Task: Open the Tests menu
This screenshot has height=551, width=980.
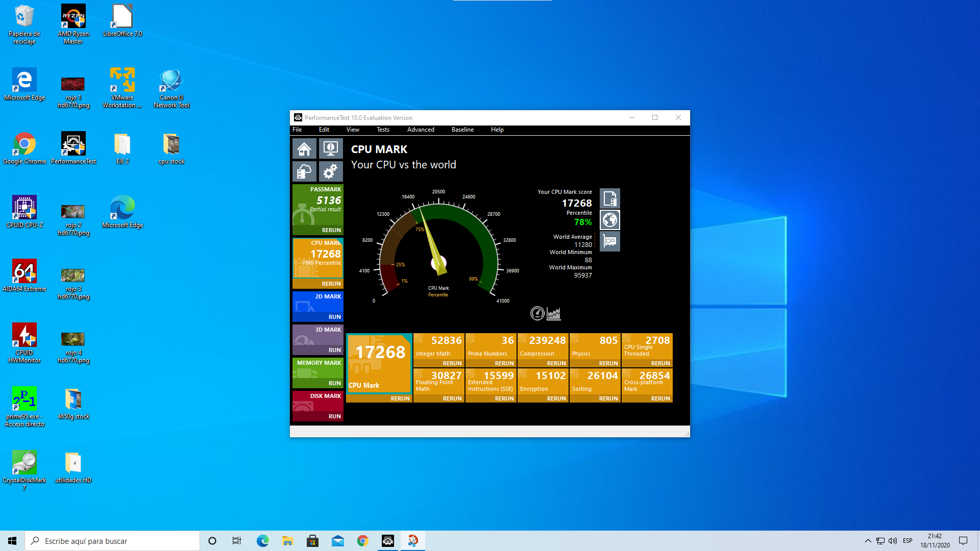Action: 383,130
